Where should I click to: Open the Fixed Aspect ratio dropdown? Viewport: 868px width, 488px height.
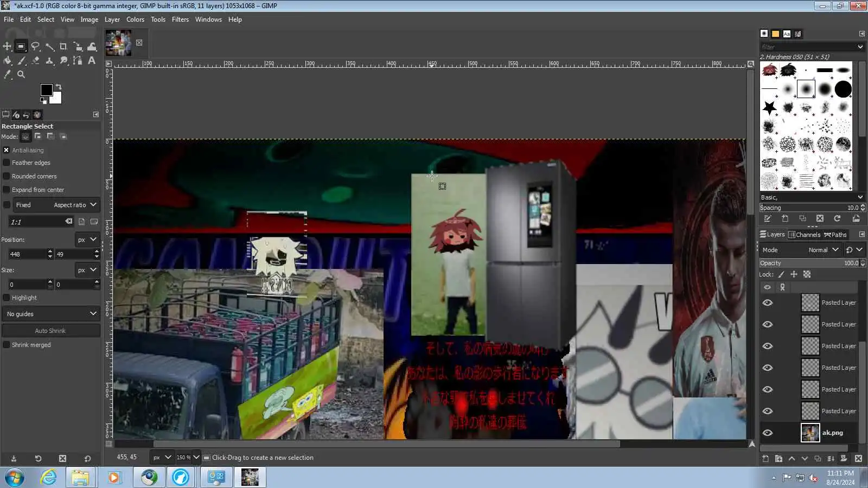(x=56, y=205)
